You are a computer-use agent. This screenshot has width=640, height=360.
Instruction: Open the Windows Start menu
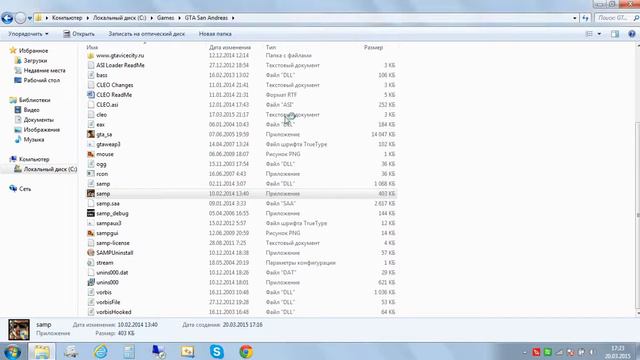pos(12,351)
